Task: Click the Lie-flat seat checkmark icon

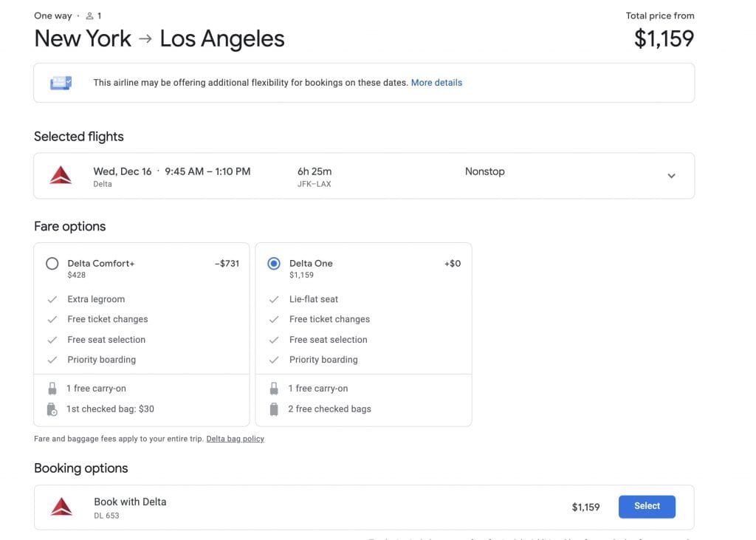Action: (274, 300)
